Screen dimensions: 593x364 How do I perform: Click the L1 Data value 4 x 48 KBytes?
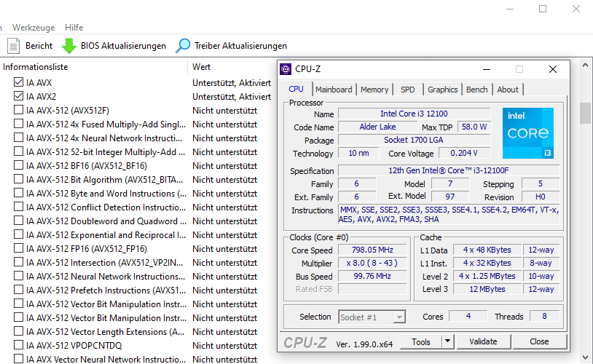(x=487, y=250)
